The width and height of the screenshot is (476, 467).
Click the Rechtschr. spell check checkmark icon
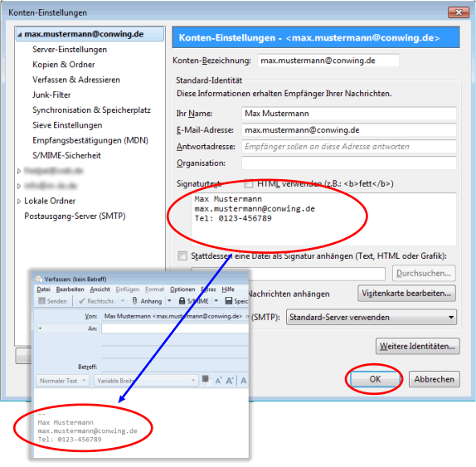81,301
